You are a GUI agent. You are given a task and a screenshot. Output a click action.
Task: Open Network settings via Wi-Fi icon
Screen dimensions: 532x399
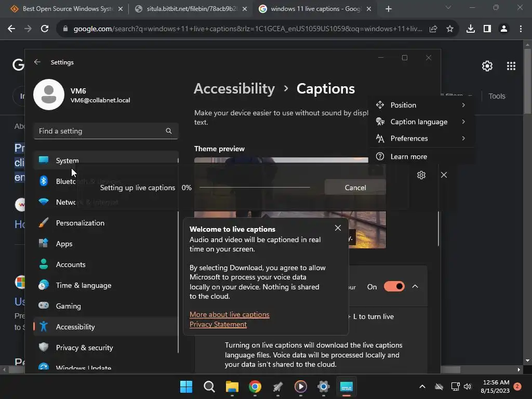click(44, 202)
